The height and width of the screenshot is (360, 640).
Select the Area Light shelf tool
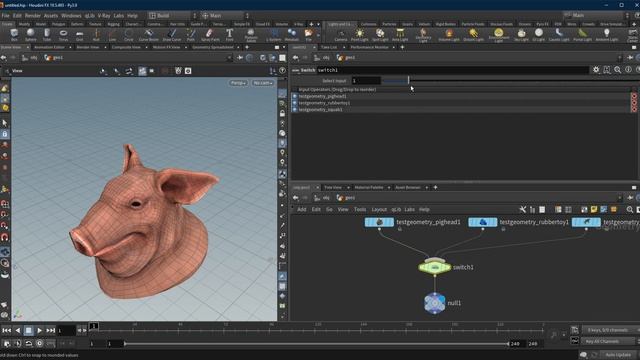(400, 35)
